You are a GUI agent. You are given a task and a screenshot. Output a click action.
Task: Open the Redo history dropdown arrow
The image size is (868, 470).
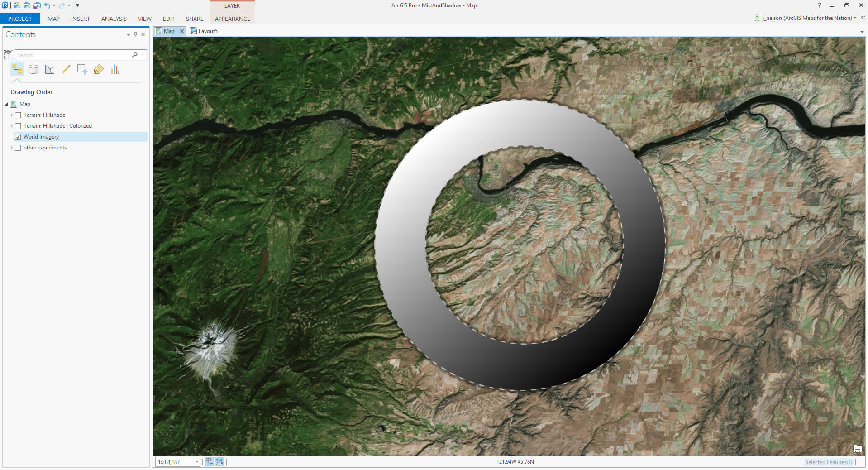pyautogui.click(x=69, y=6)
